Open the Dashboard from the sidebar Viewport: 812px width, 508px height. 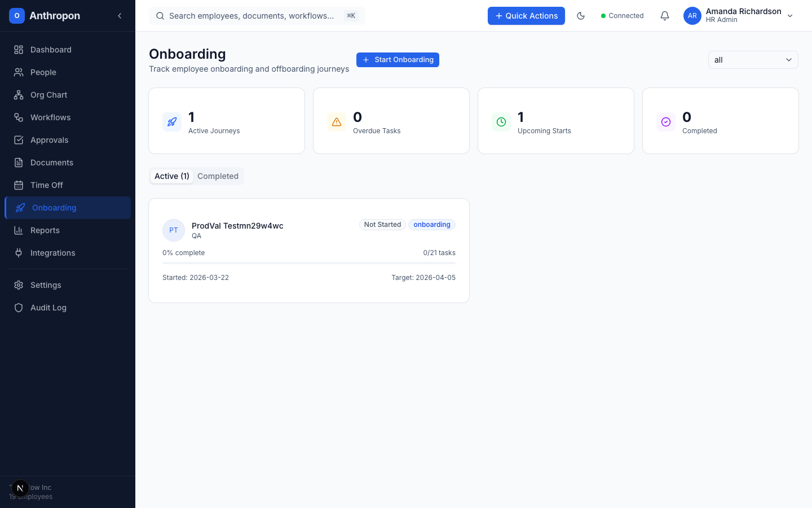pyautogui.click(x=19, y=50)
